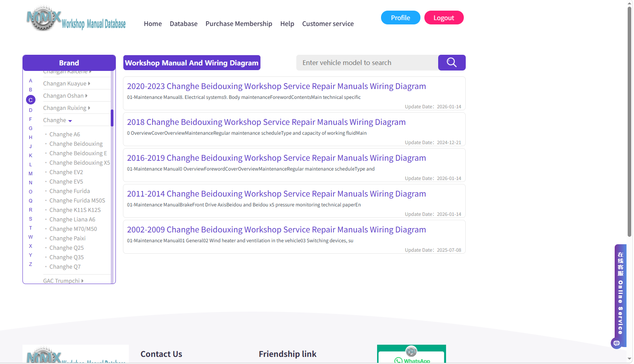Collapse the Changhe brand list
The width and height of the screenshot is (634, 364).
[58, 120]
